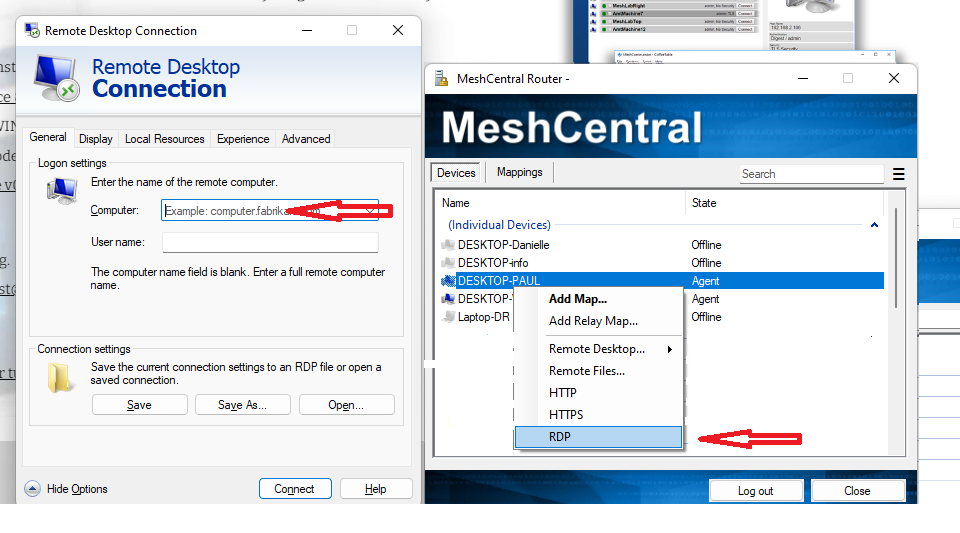Choose Add Map... from context menu

tap(578, 299)
